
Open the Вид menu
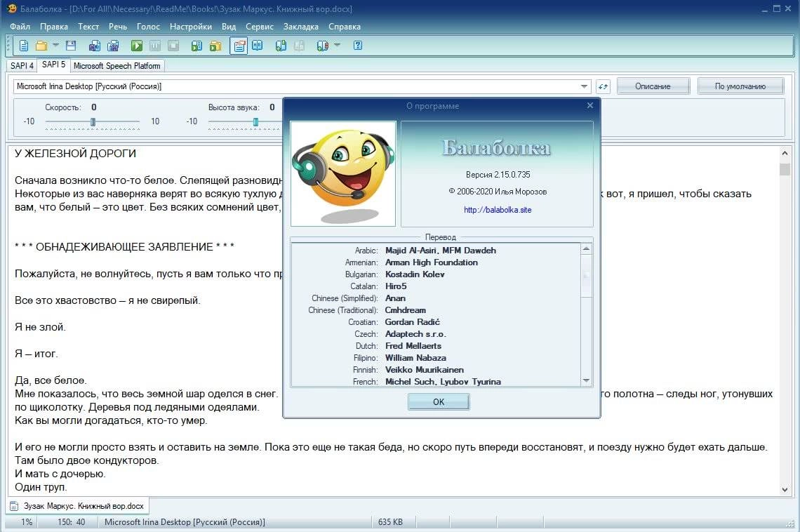(x=229, y=27)
